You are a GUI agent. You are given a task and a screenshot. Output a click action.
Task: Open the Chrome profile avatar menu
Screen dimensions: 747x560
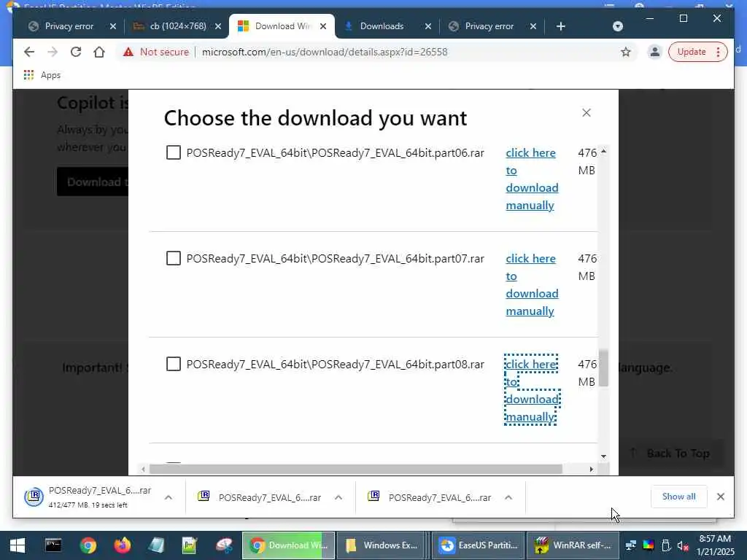tap(654, 52)
